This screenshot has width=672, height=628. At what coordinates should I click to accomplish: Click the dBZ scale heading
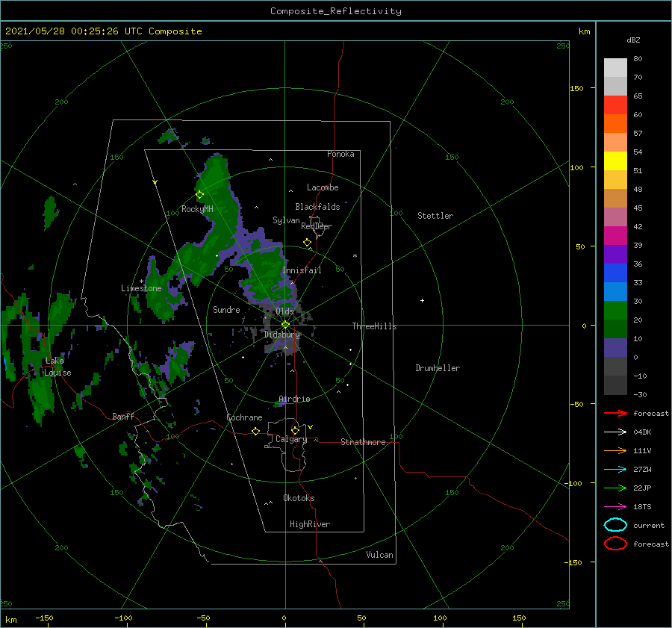point(633,40)
